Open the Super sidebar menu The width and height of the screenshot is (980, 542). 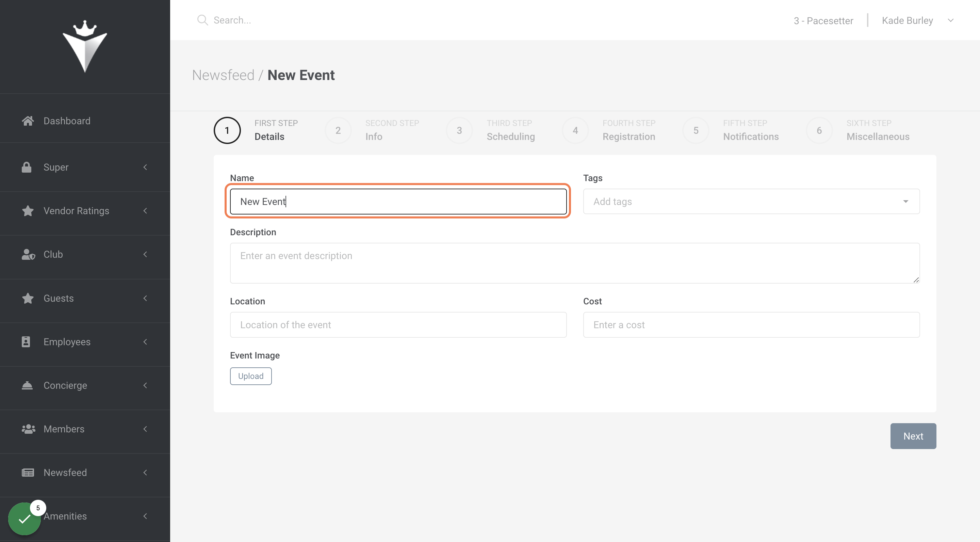point(85,167)
